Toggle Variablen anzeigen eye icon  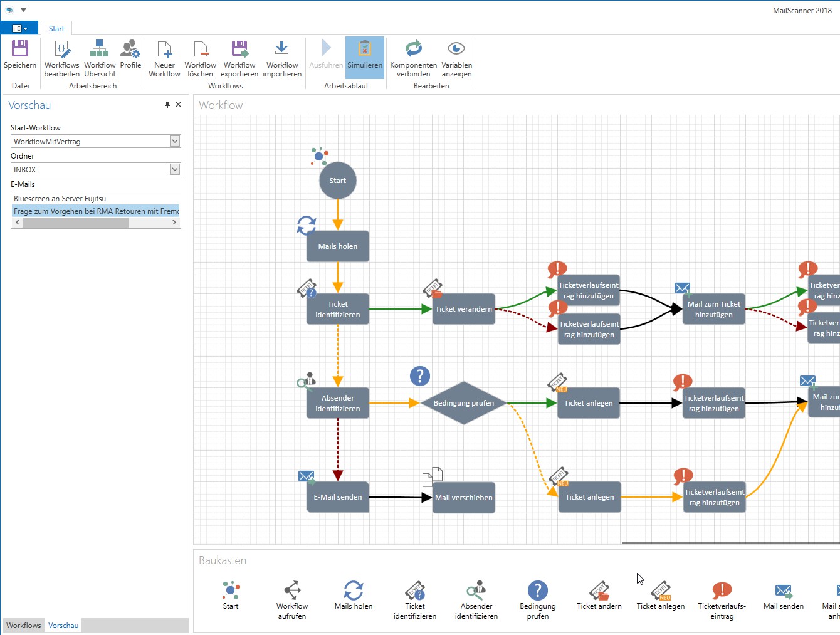[456, 50]
